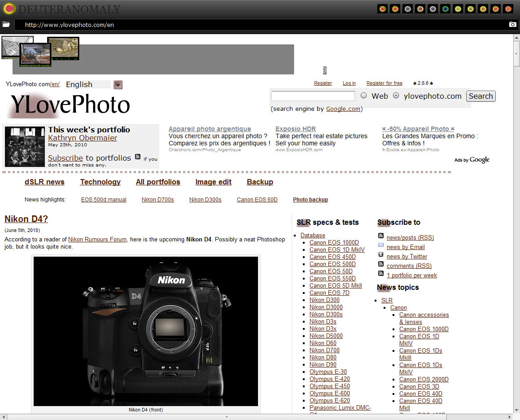The height and width of the screenshot is (420, 520).
Task: Open the 'Canon accessories & lenses' topic
Action: click(x=424, y=318)
